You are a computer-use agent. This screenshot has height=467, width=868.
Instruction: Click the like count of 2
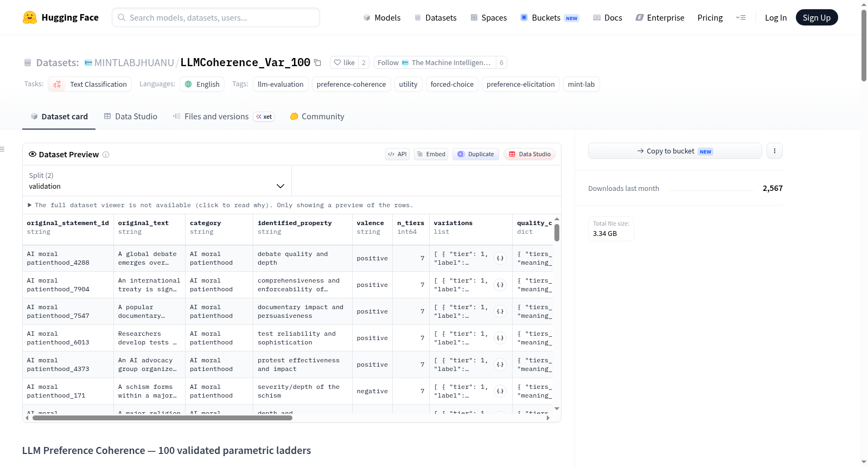point(364,63)
